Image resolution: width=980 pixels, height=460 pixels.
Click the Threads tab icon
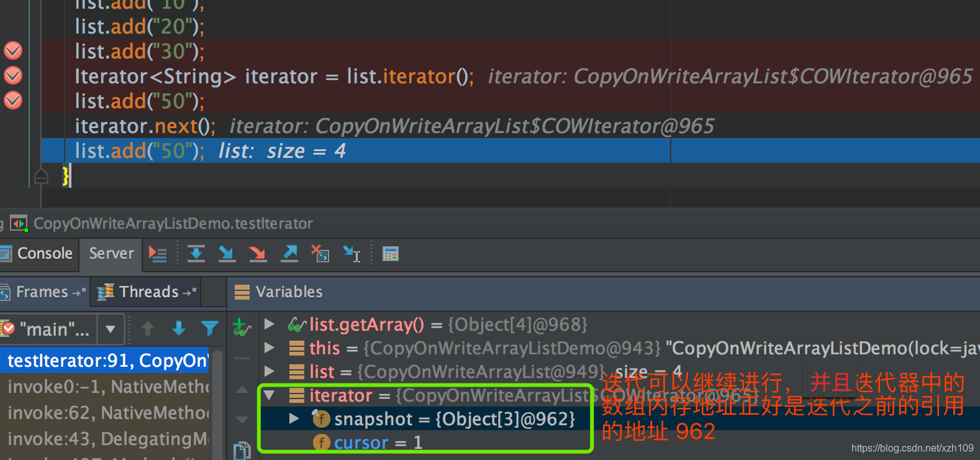tap(106, 292)
